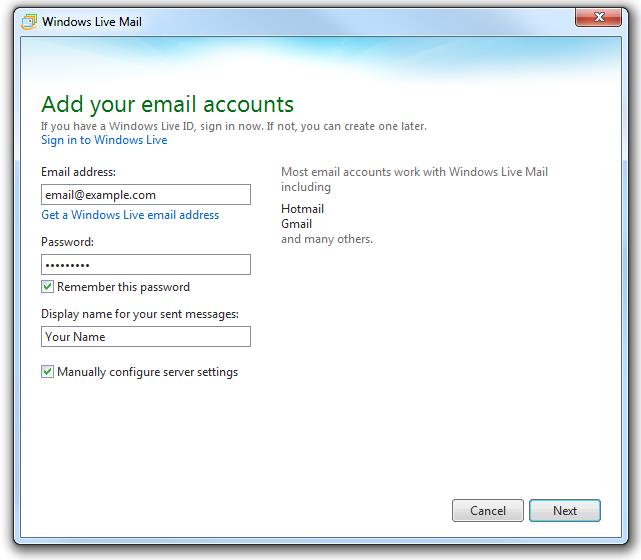Click the 'If you have a Windows Live ID' sentence
The image size is (641, 560).
pyautogui.click(x=233, y=126)
